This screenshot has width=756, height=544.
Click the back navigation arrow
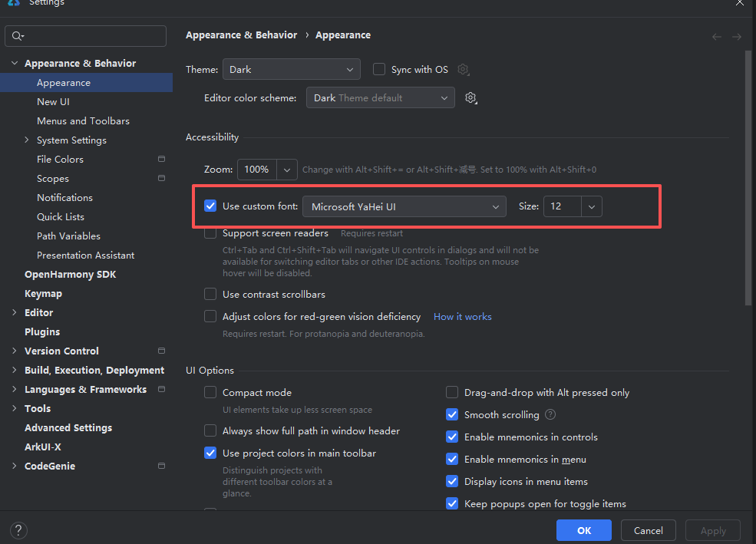coord(717,37)
